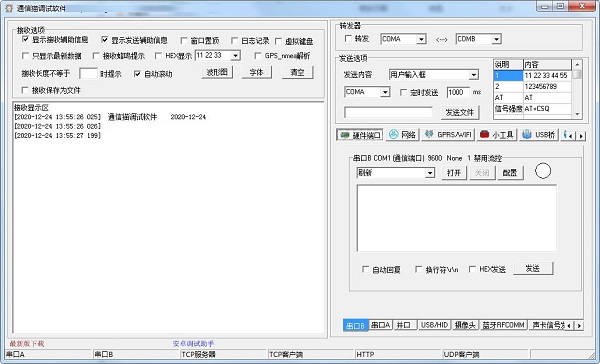Open the '11 22 33' HEX dropdown
The image size is (600, 364).
tap(236, 56)
